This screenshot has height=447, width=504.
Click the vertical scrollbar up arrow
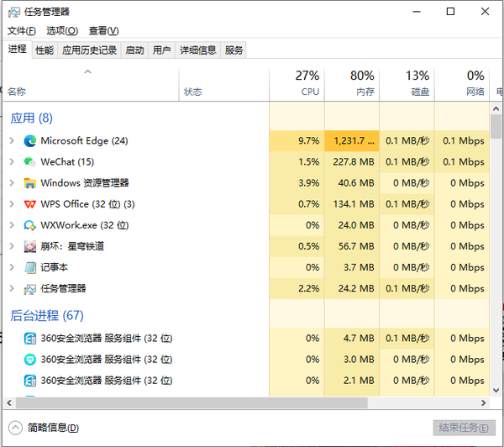496,109
